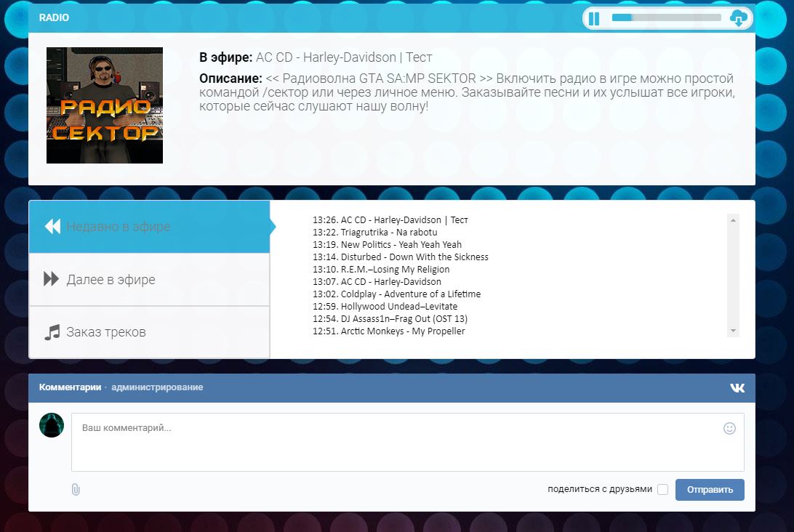
Task: Focus the Ваш комментарий text field
Action: [x=408, y=442]
